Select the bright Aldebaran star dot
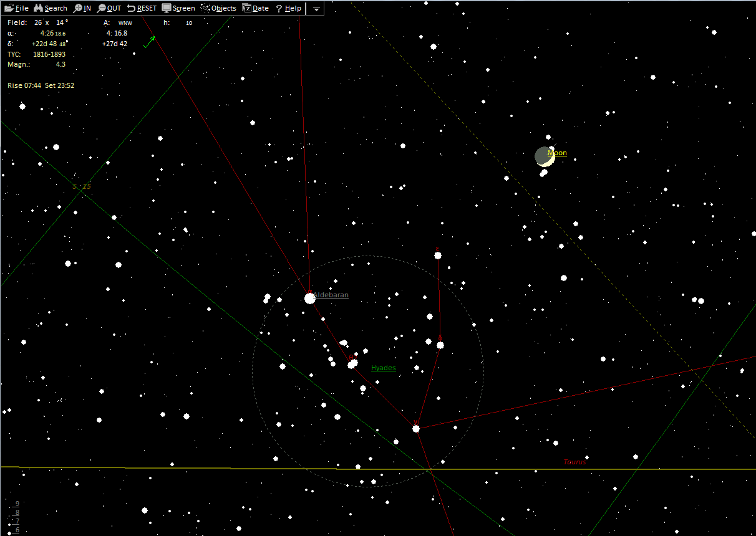This screenshot has width=756, height=536. point(310,299)
